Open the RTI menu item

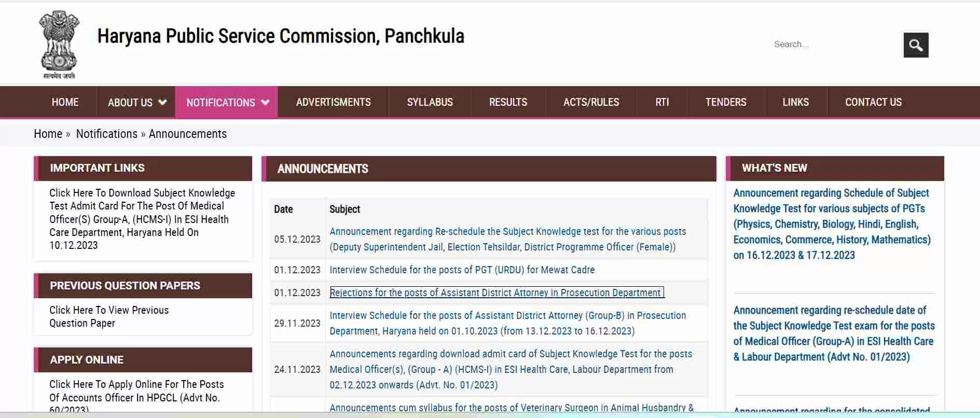pos(662,102)
